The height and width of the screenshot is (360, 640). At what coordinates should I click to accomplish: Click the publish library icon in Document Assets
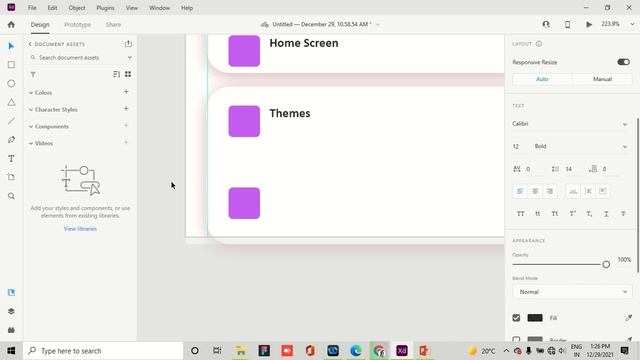(x=128, y=44)
